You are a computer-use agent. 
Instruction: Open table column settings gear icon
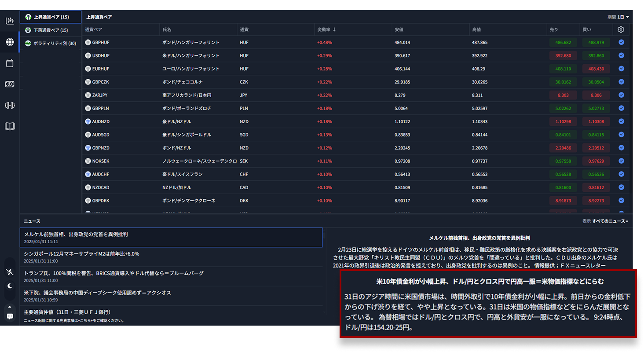click(x=621, y=29)
